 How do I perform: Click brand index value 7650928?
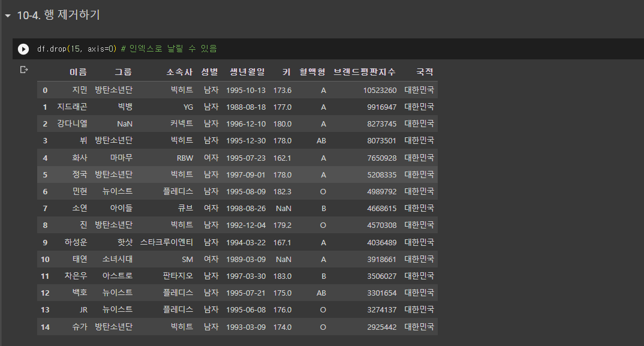381,158
